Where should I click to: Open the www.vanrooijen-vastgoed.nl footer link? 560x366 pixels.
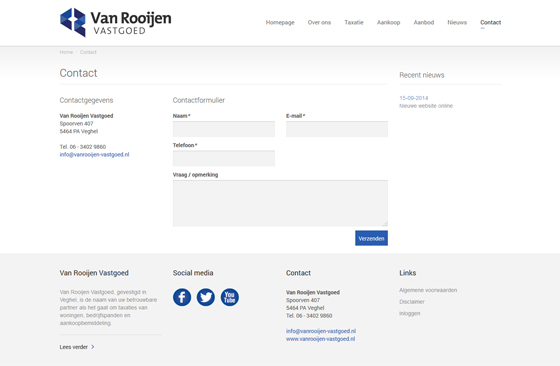[320, 339]
